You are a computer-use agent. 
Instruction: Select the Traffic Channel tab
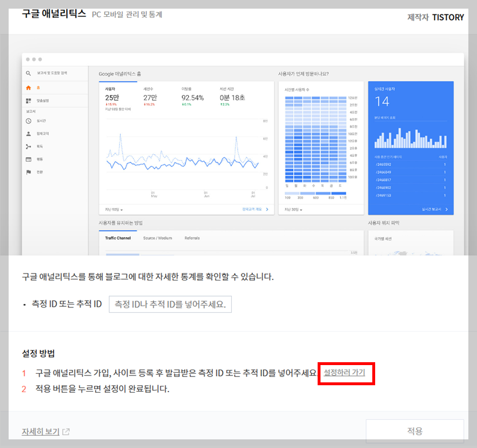[118, 238]
